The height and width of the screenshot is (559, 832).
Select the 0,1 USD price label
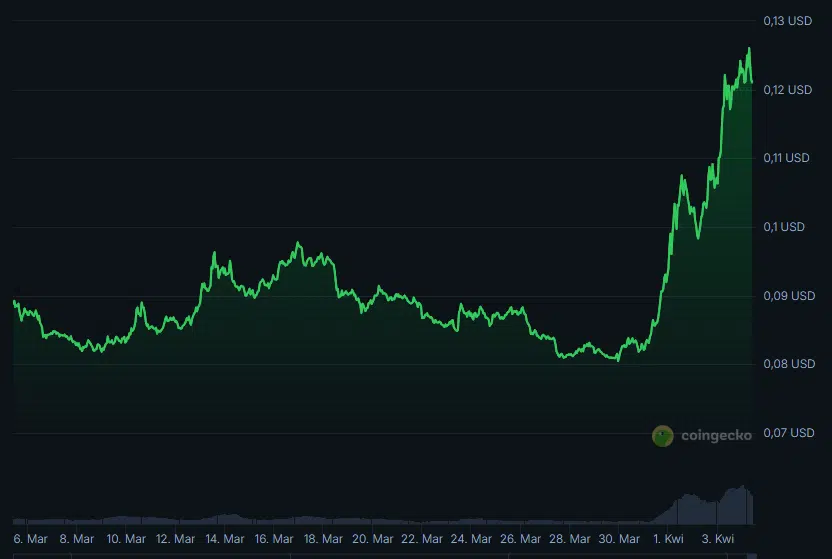pyautogui.click(x=784, y=227)
